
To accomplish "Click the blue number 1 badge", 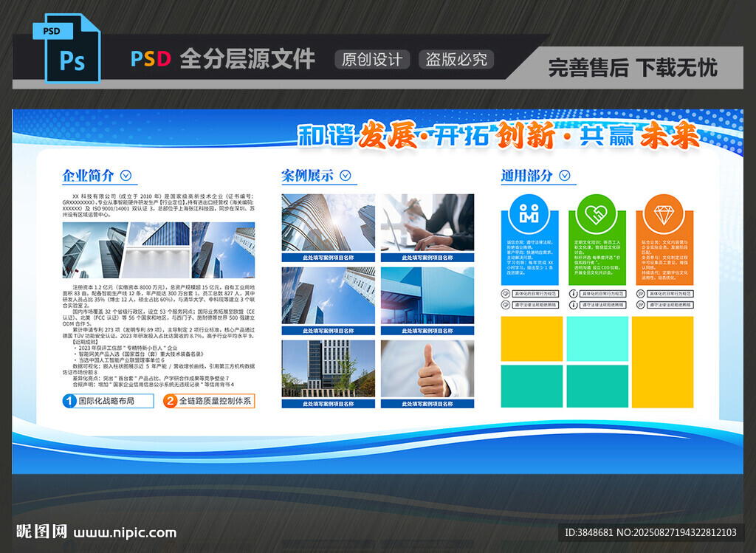I will [69, 401].
